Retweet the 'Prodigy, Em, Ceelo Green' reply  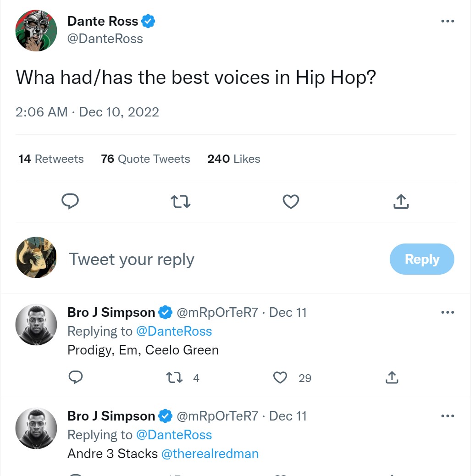(x=174, y=378)
